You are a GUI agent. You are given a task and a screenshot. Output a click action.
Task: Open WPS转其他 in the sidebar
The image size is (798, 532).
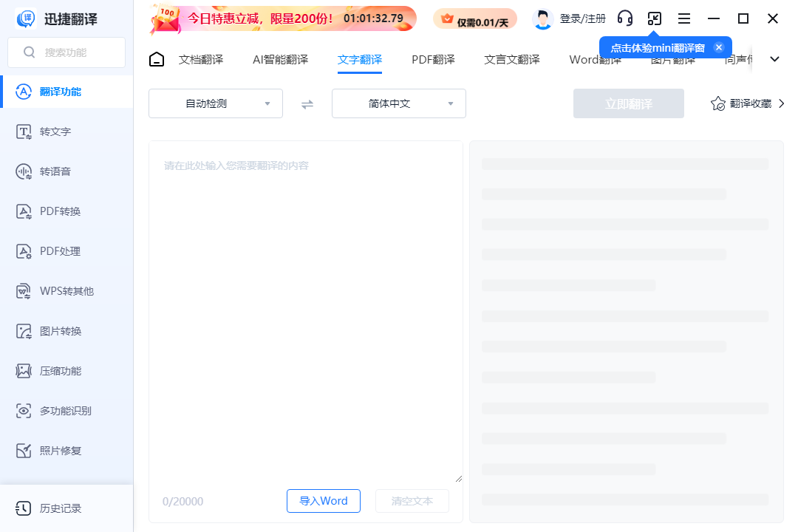(66, 291)
